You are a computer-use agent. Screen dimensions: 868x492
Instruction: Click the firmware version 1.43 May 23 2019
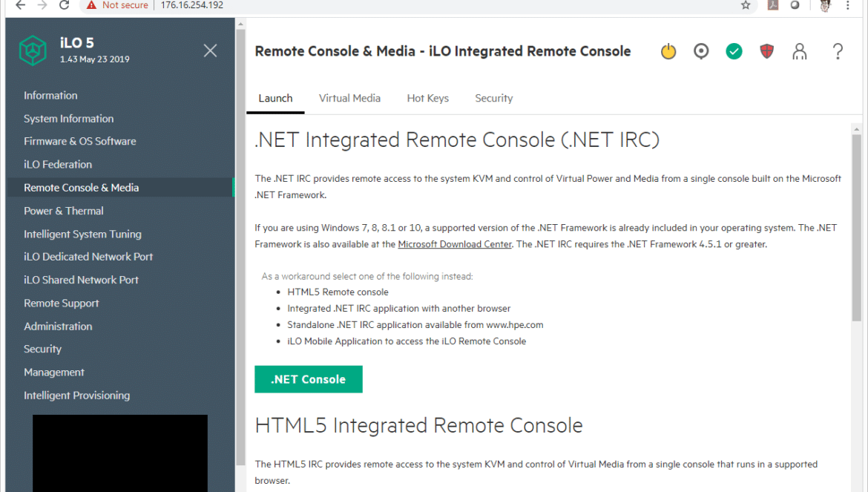95,59
